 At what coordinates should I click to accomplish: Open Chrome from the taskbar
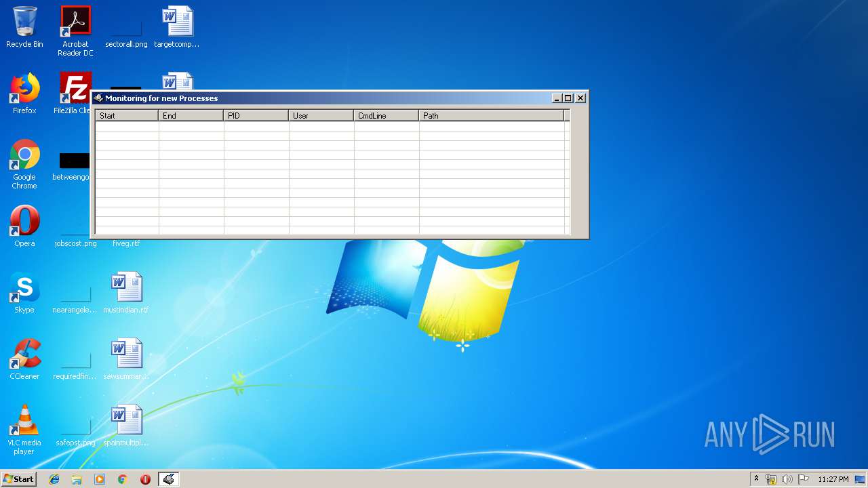[123, 479]
